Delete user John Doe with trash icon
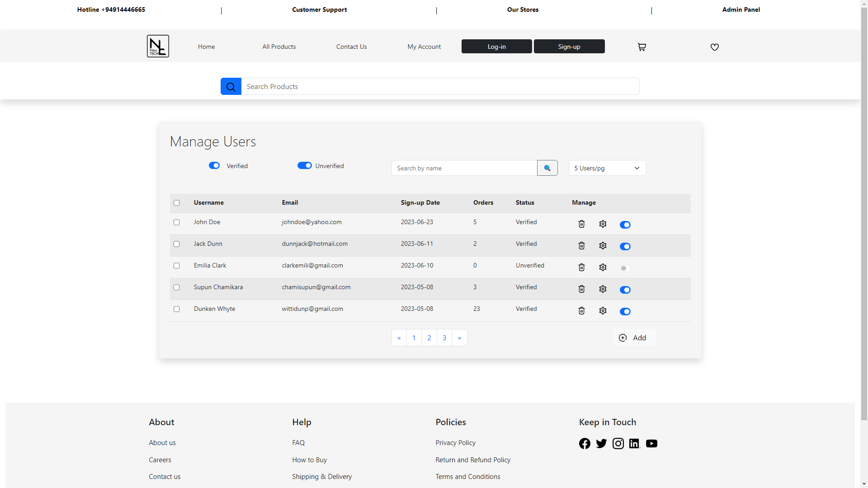 581,224
